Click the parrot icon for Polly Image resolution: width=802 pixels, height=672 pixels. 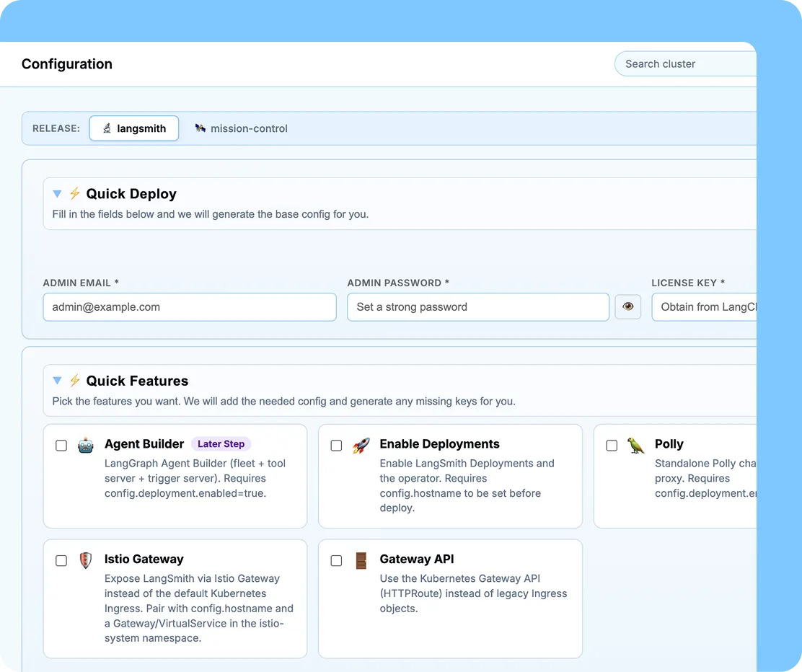[x=636, y=446]
